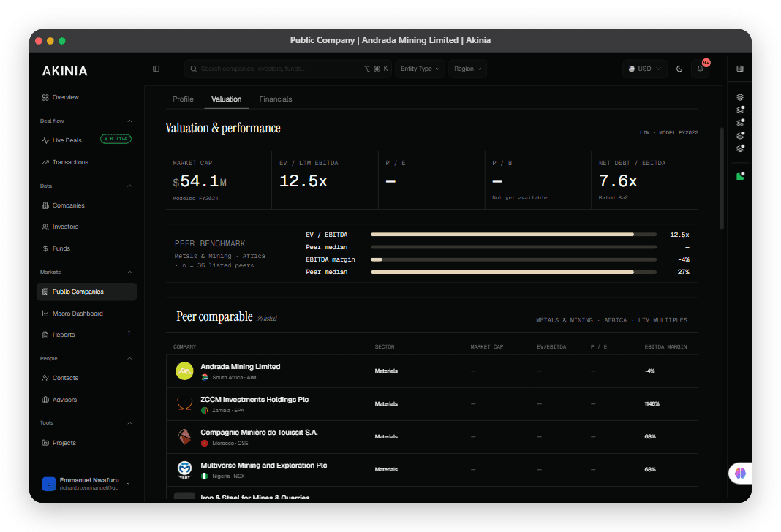
Task: Click the South Africa · AIM label
Action: (234, 377)
